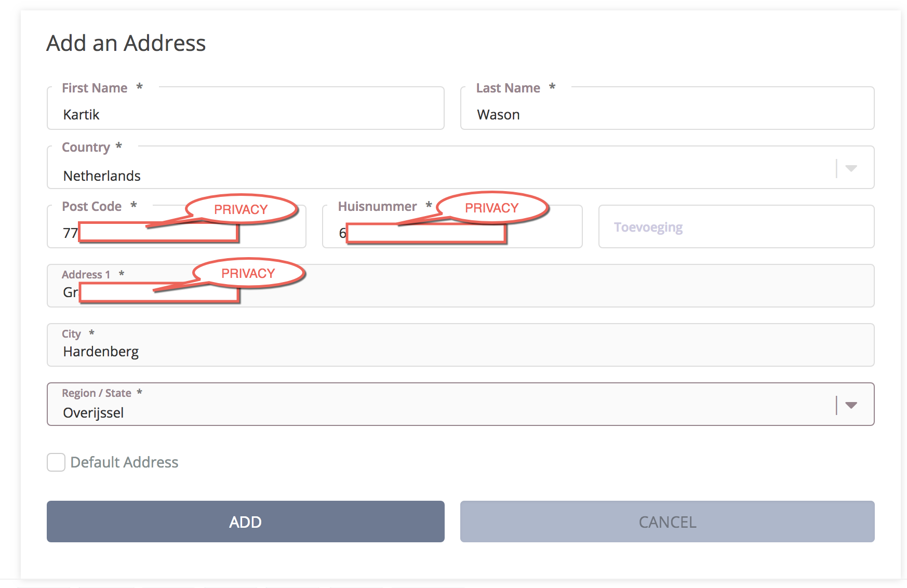Click the Last Name field containing Wason

(667, 114)
